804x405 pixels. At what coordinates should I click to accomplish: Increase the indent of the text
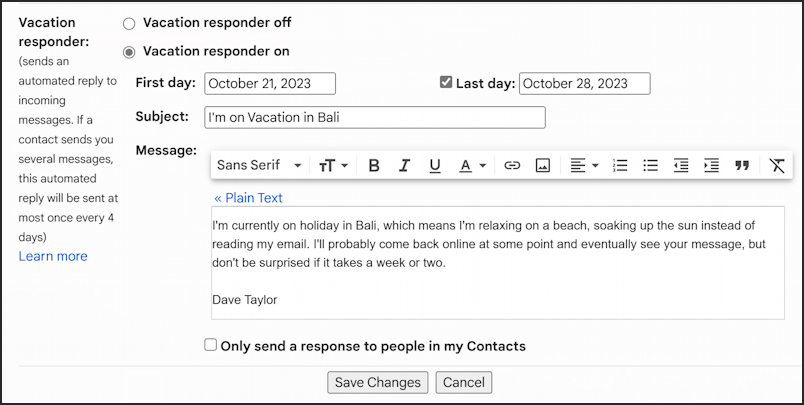point(711,166)
